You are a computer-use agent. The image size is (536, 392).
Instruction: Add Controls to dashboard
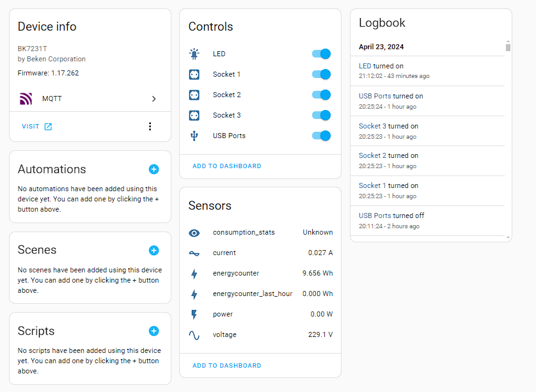pyautogui.click(x=227, y=166)
